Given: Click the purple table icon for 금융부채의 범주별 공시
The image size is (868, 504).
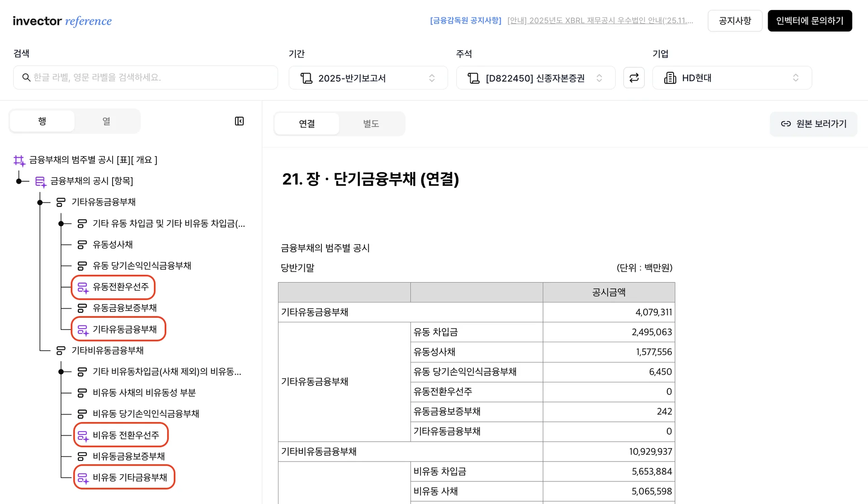Looking at the screenshot, I should (x=19, y=160).
